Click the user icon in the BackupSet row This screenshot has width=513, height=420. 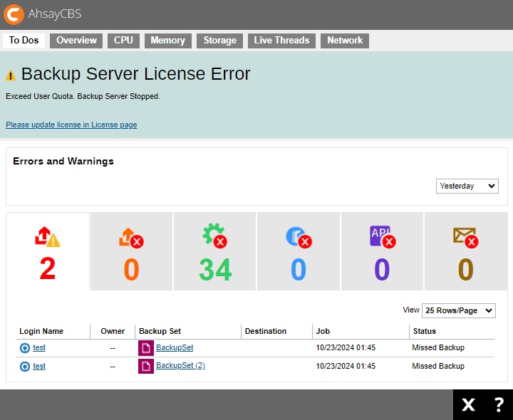coord(25,348)
